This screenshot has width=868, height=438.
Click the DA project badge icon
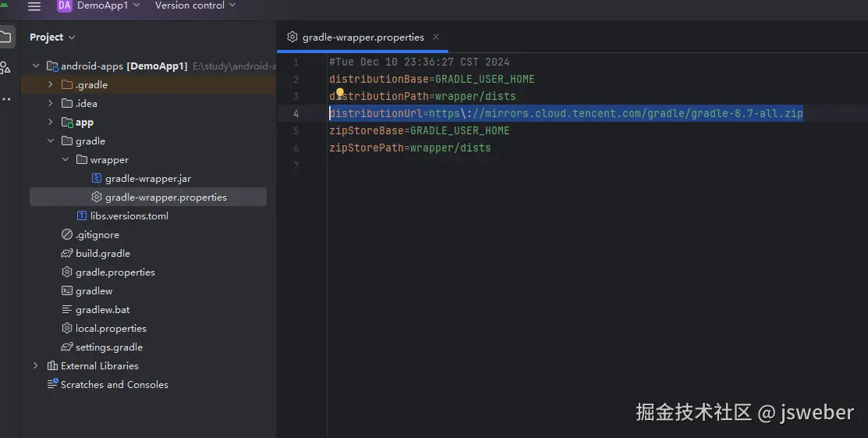pos(64,6)
